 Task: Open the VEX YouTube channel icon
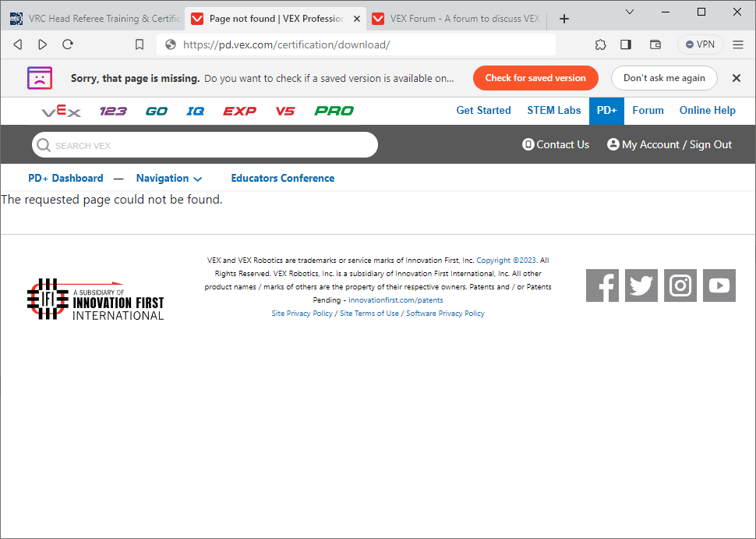coord(719,285)
